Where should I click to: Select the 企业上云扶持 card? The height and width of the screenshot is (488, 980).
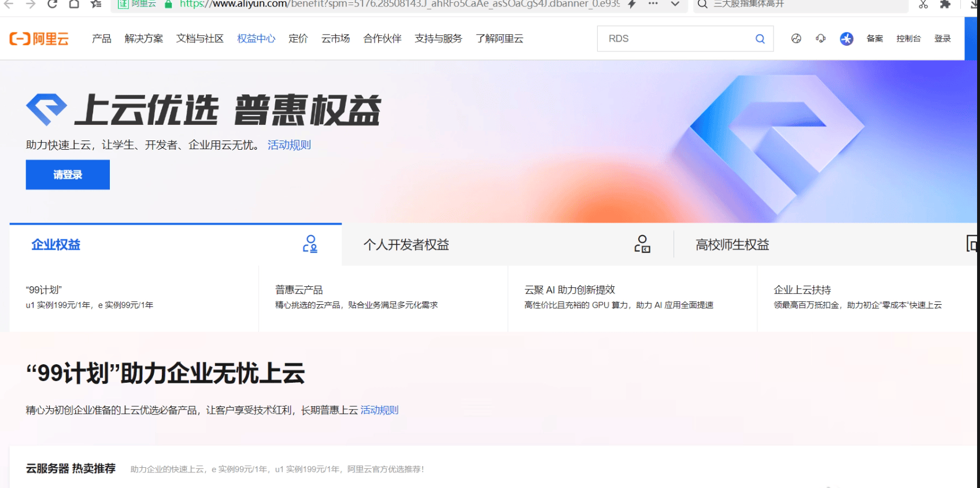coord(867,298)
